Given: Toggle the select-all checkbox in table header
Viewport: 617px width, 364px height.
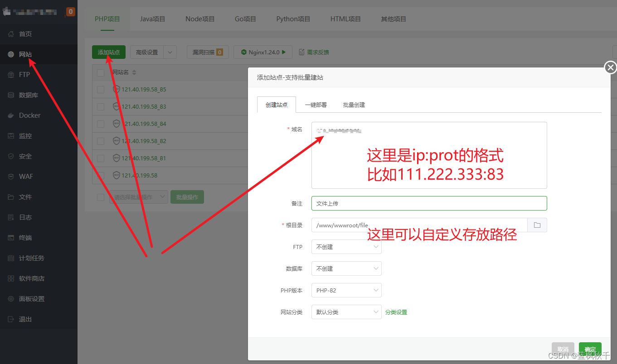Looking at the screenshot, I should point(101,72).
